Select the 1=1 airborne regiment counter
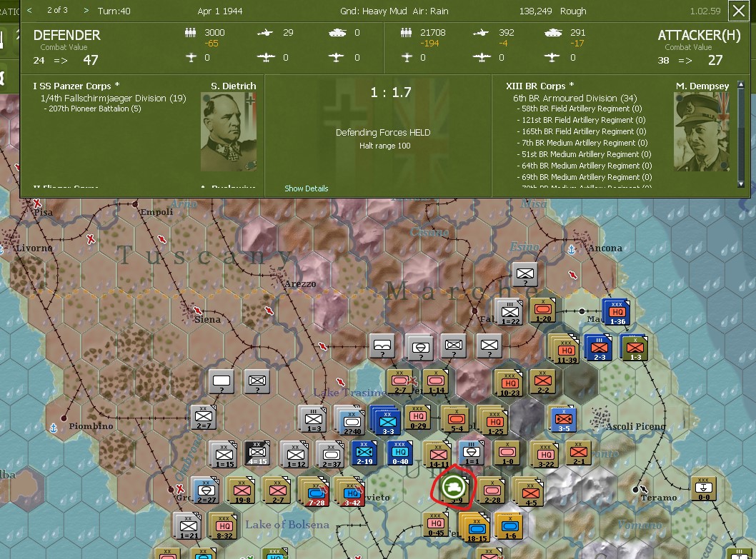Screen dimensions: 756x559 pyautogui.click(x=471, y=453)
